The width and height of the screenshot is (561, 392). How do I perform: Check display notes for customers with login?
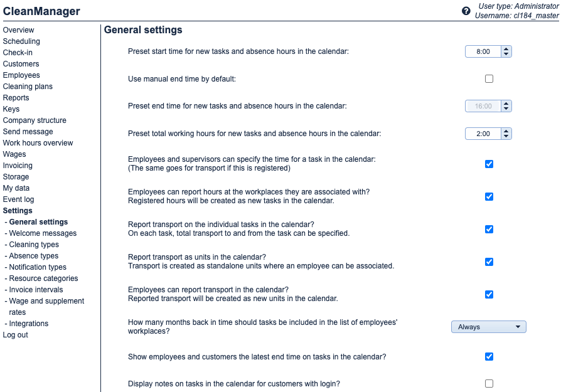pyautogui.click(x=489, y=383)
